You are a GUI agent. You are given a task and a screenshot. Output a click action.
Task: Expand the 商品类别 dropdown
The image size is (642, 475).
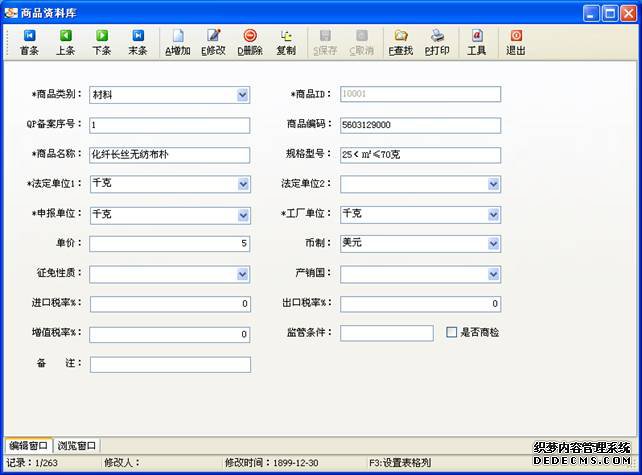[x=243, y=95]
